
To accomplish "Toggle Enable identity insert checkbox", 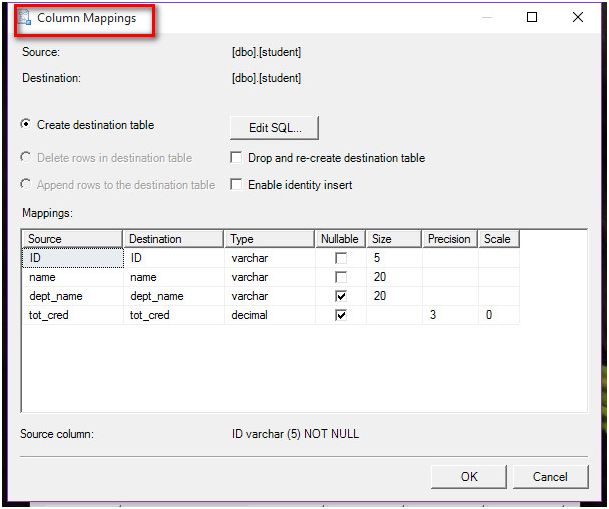I will (236, 184).
